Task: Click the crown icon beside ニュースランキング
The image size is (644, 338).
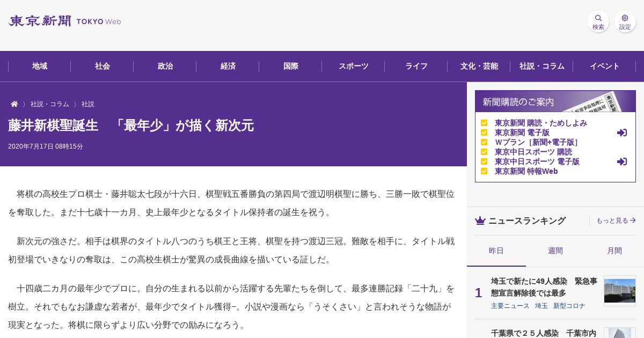Action: (480, 221)
